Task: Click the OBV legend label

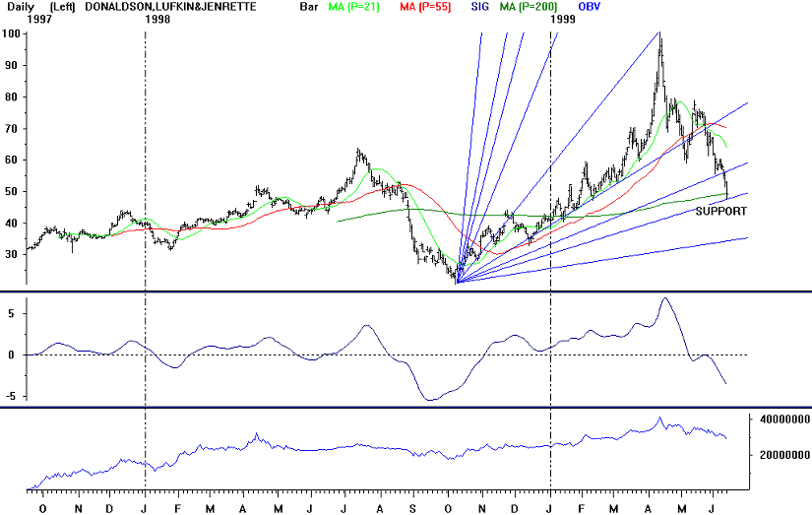Action: (x=589, y=7)
